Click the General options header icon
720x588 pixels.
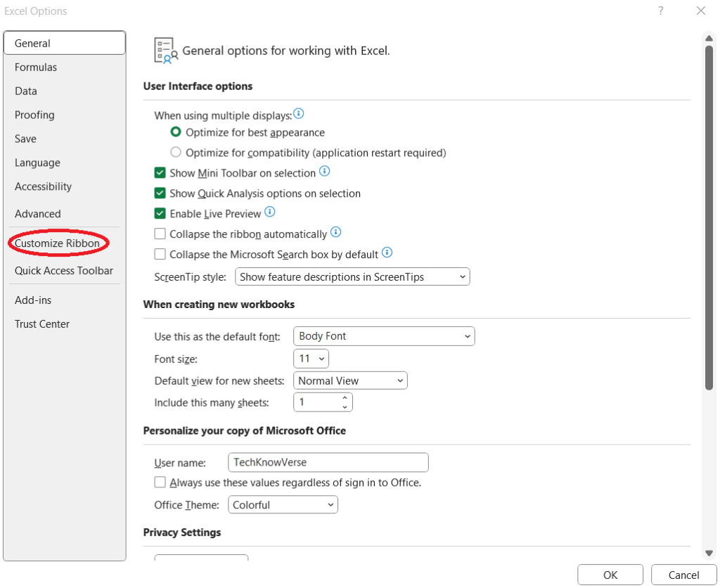click(164, 51)
